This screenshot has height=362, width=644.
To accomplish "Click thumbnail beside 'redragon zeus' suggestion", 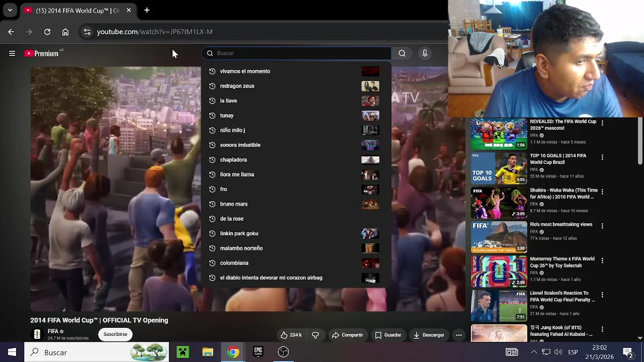I will click(370, 86).
